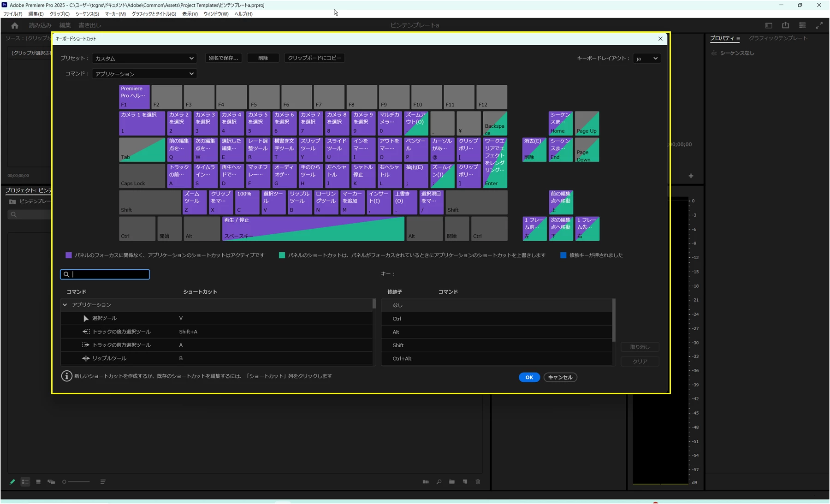This screenshot has height=504, width=830.
Task: Switch to list view in the Project panel
Action: [25, 482]
